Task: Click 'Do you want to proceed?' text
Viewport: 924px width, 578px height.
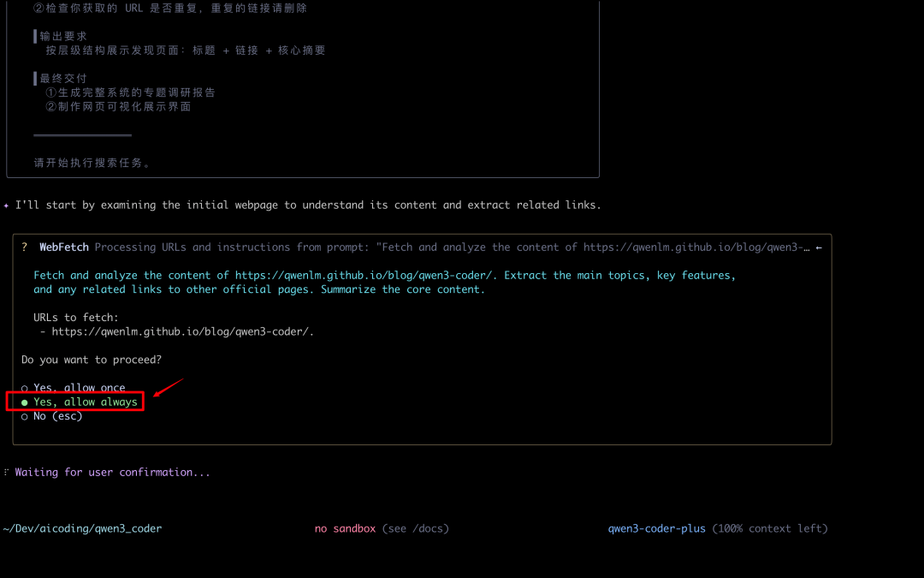Action: [x=92, y=359]
